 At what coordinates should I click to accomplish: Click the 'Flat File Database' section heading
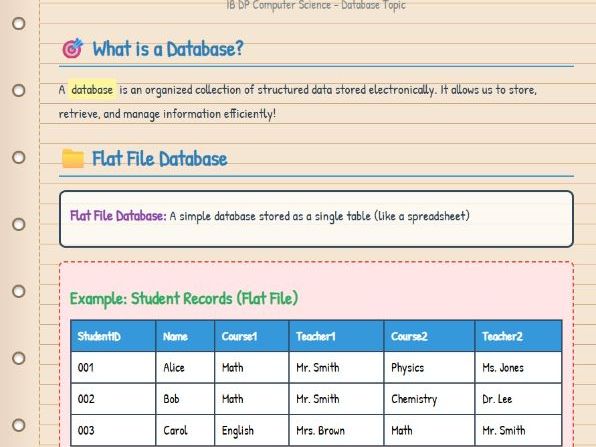point(160,159)
